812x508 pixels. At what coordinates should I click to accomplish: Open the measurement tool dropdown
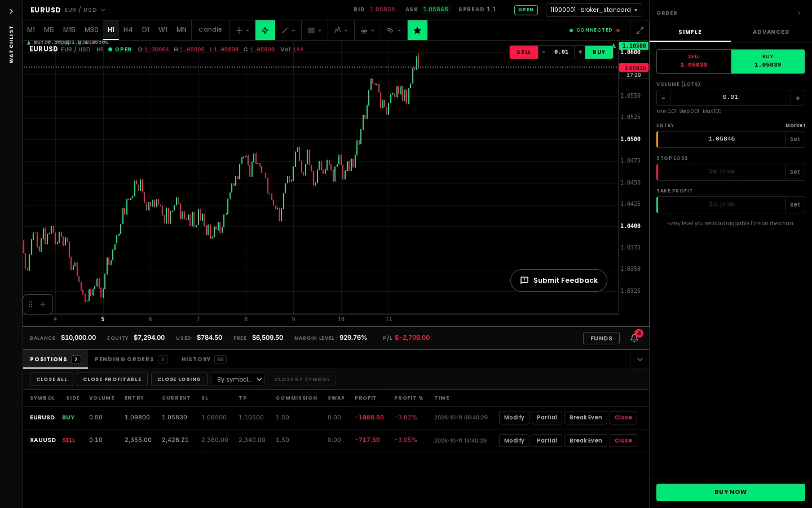click(x=368, y=30)
